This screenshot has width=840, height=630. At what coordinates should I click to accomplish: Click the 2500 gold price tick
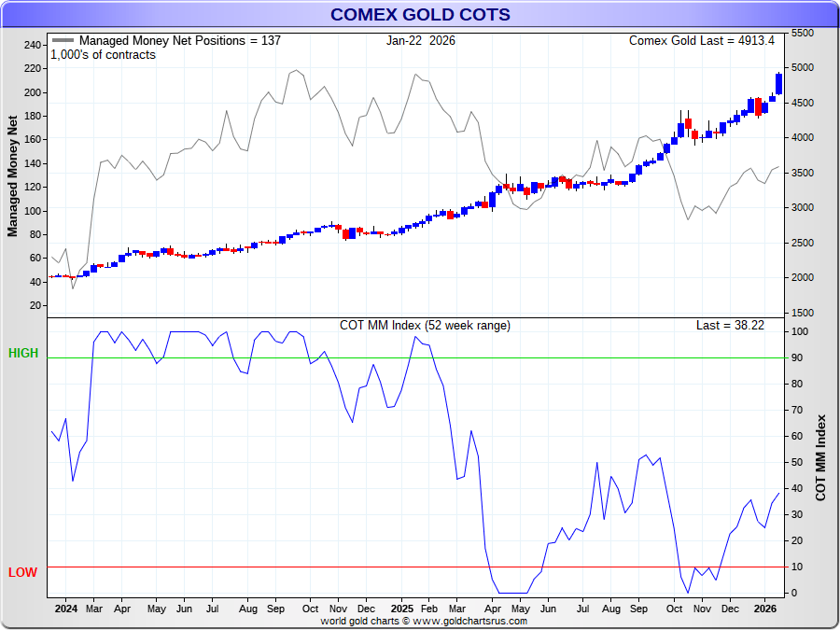pyautogui.click(x=803, y=244)
